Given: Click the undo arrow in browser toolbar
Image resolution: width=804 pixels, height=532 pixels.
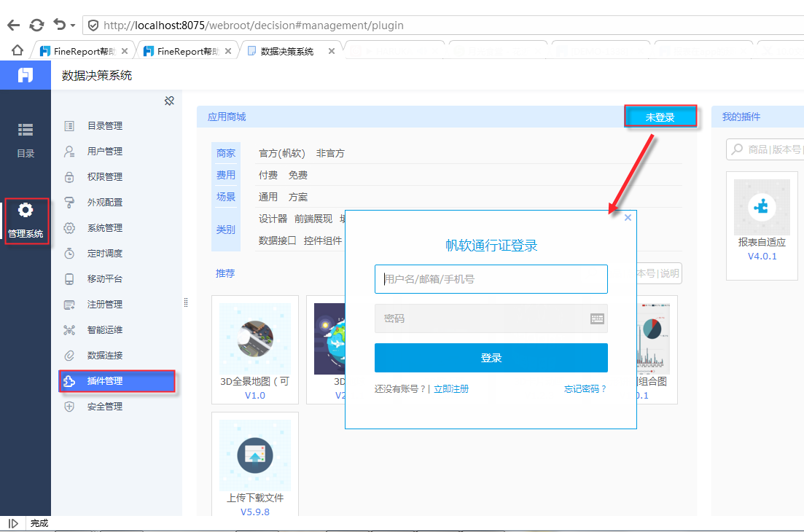Looking at the screenshot, I should [x=60, y=25].
